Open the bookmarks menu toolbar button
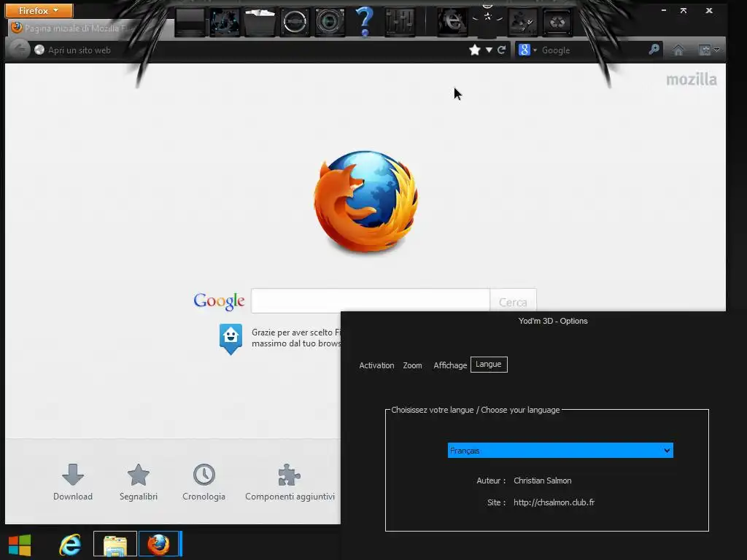This screenshot has height=560, width=747. tap(709, 50)
